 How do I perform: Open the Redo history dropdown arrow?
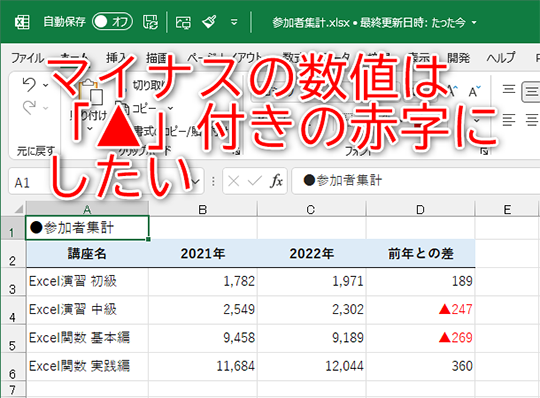pyautogui.click(x=46, y=108)
